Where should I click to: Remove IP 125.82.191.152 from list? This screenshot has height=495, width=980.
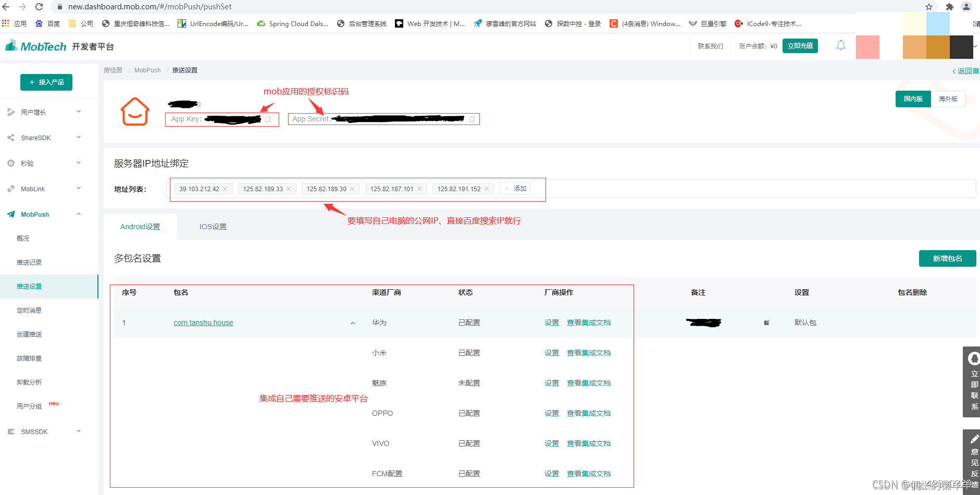coord(487,189)
